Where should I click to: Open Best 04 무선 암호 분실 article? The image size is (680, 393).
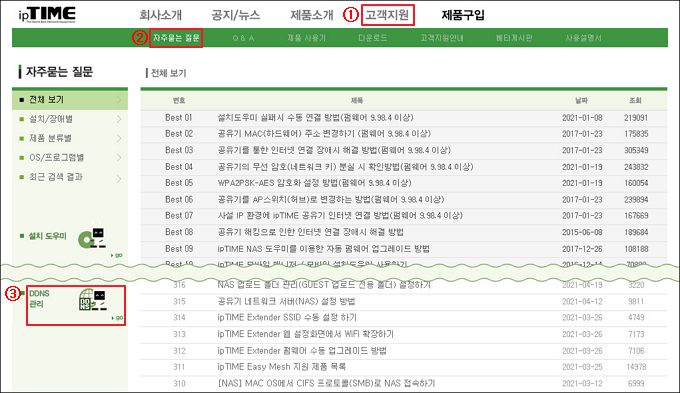click(345, 167)
